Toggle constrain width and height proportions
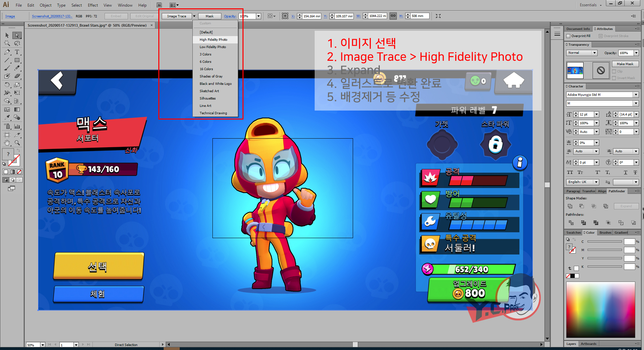The height and width of the screenshot is (350, 644). pos(393,16)
